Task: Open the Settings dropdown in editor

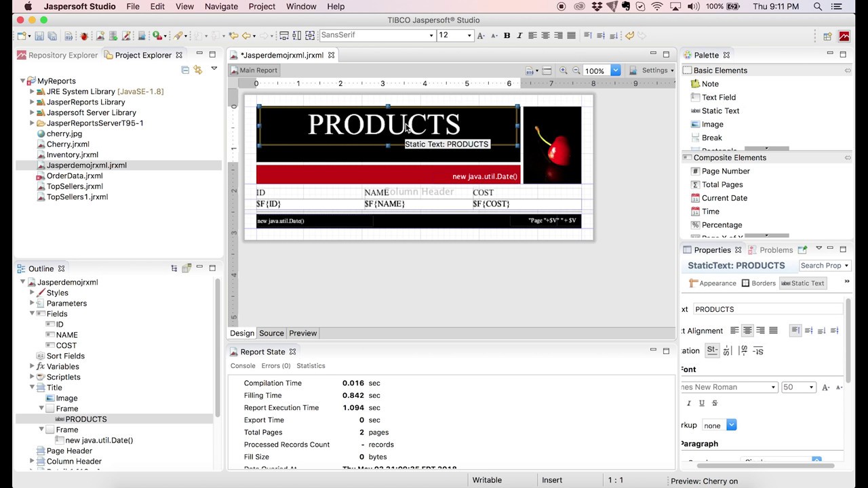Action: pos(657,70)
